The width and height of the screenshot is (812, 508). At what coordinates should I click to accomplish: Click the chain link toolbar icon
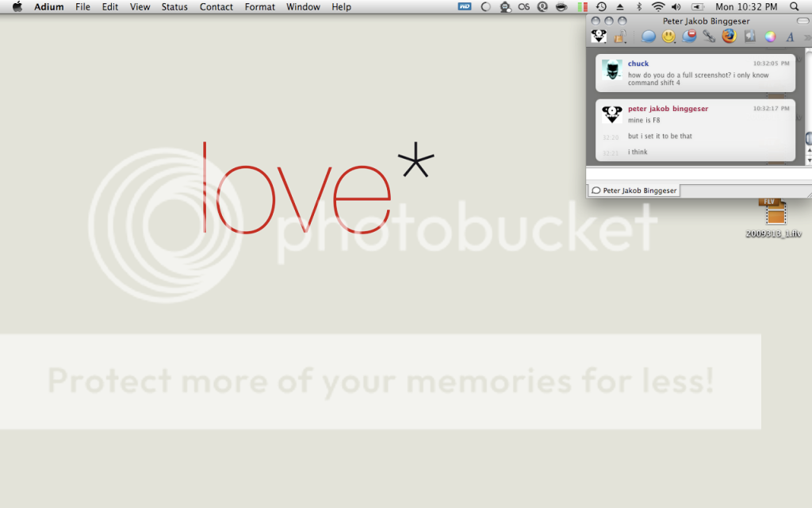coord(709,37)
